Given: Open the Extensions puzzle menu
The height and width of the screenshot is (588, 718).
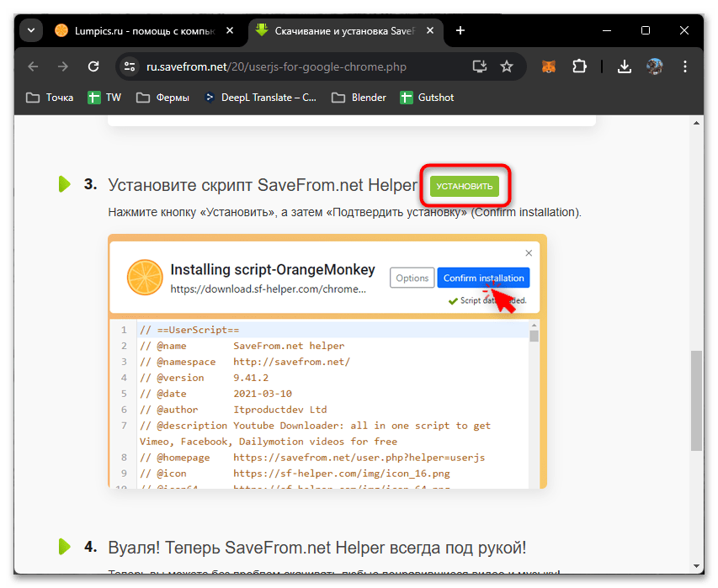Looking at the screenshot, I should click(579, 66).
